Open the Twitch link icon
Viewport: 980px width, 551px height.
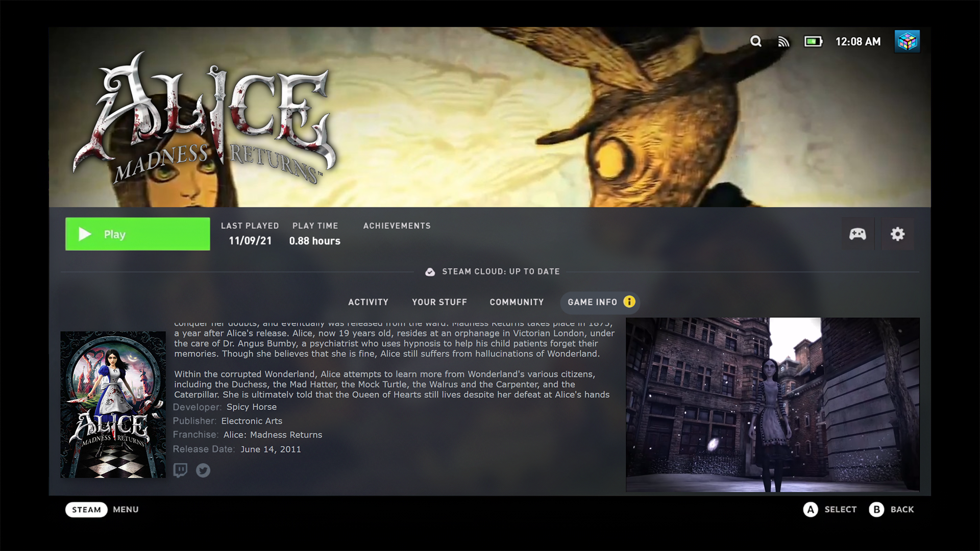(x=180, y=470)
